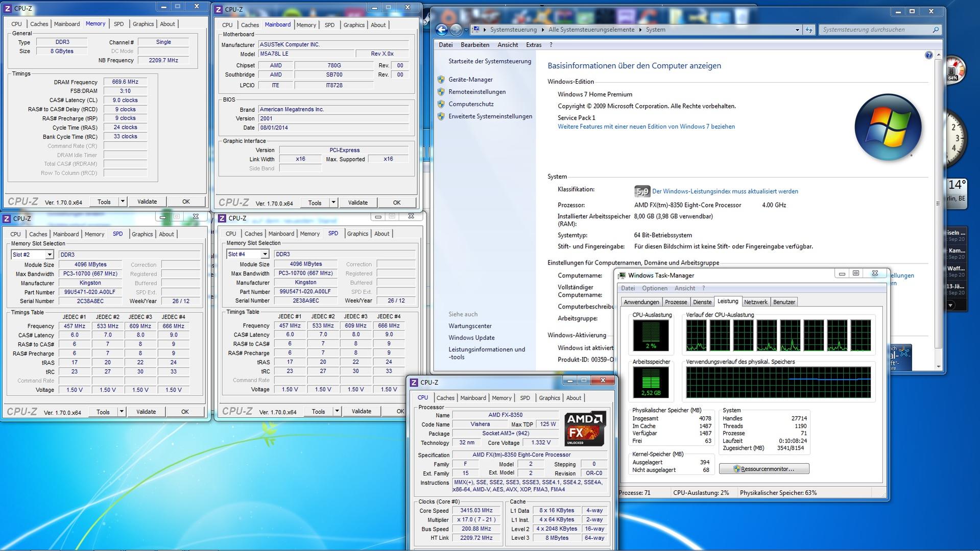980x551 pixels.
Task: Refresh the Systemsteuerung address bar
Action: [x=809, y=30]
